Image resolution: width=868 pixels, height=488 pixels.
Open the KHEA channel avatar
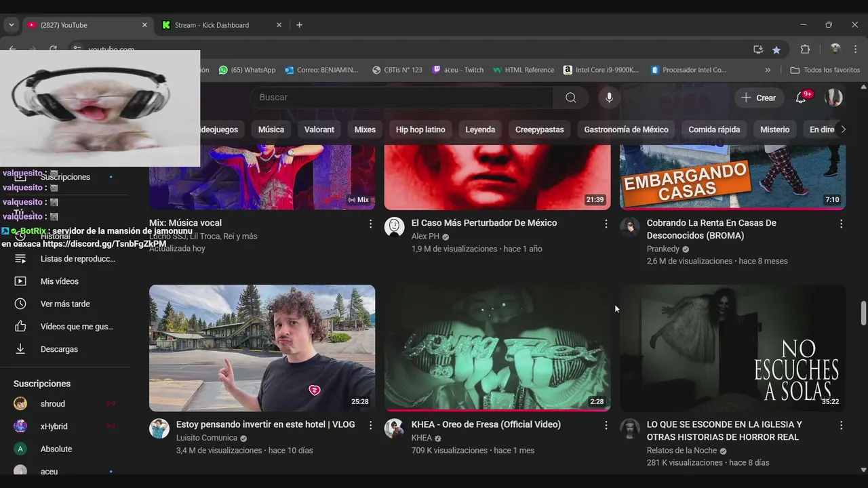pos(395,428)
